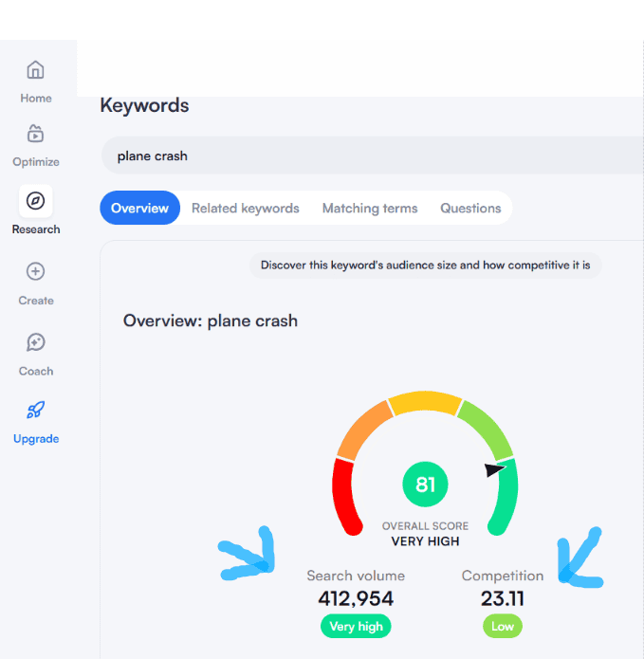644x659 pixels.
Task: Click the orange segment of the gauge
Action: point(363,429)
